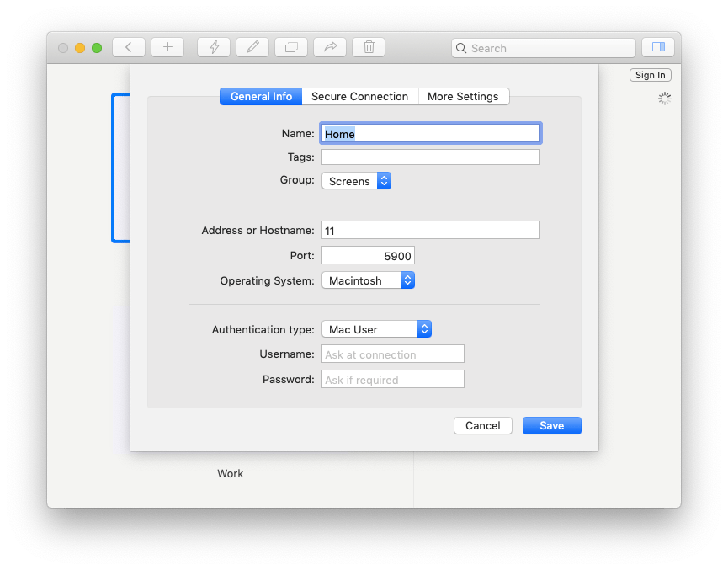Image resolution: width=728 pixels, height=570 pixels.
Task: Click the plus icon to add a screen
Action: coord(167,47)
